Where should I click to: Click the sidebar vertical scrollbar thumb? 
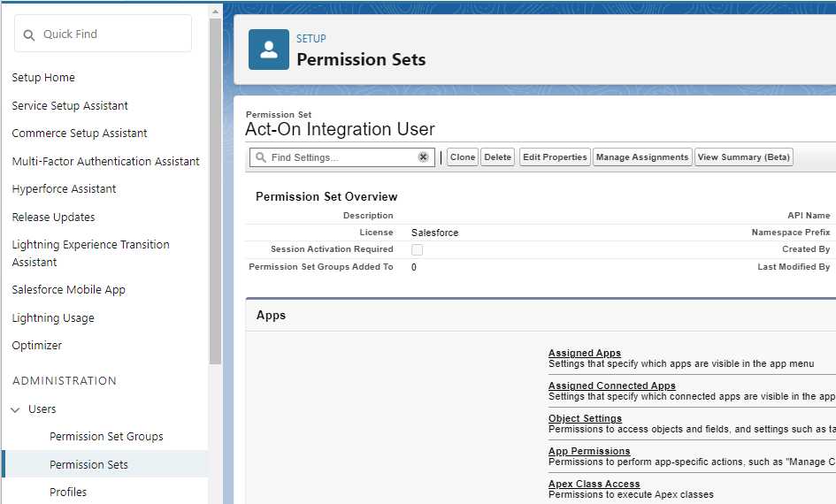[x=215, y=191]
